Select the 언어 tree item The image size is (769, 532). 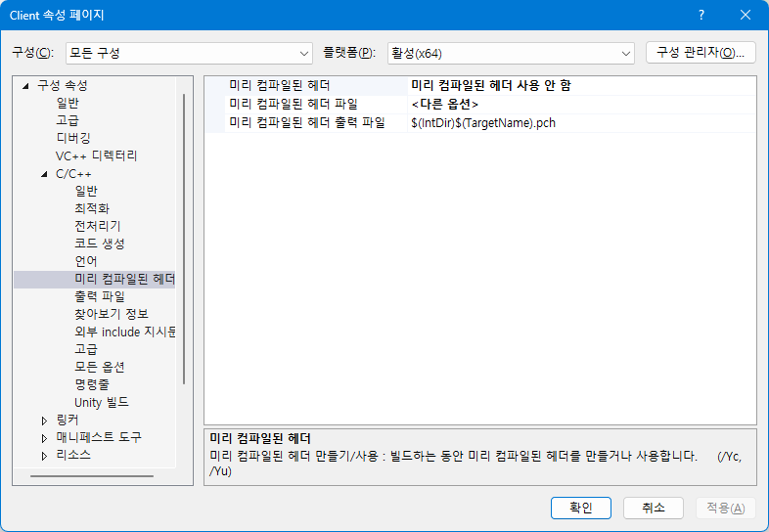pos(86,261)
